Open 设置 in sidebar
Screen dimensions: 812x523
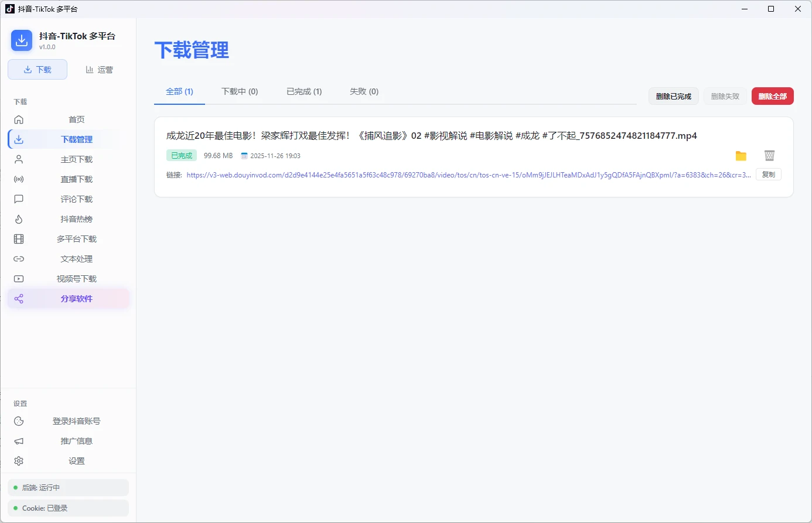pyautogui.click(x=68, y=461)
